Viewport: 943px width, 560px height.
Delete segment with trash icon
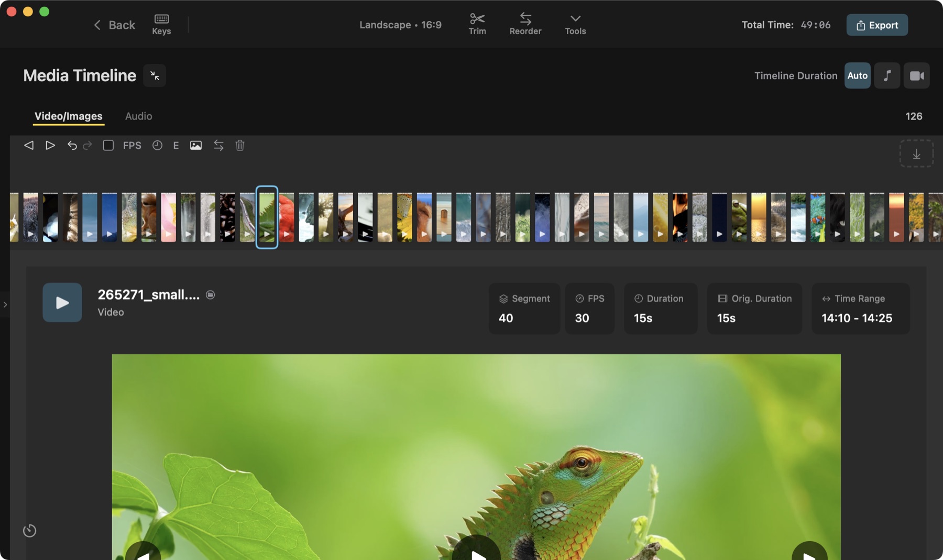coord(240,145)
